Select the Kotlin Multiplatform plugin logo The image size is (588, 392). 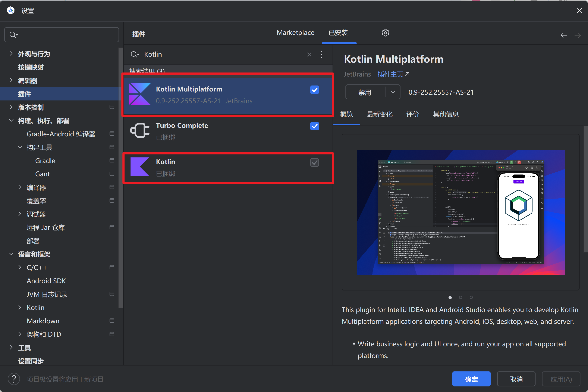click(140, 94)
